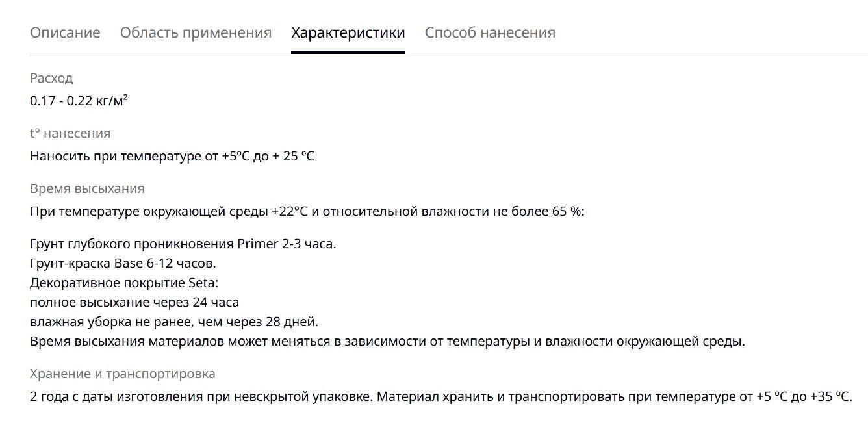
Task: Click the ambient temperature +22°C humidity line
Action: coord(307,212)
